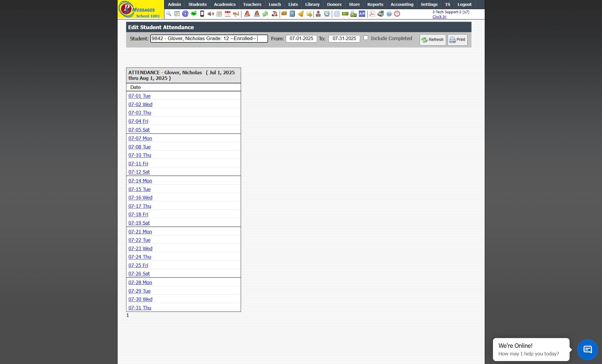Click the PDF document icon

tap(372, 14)
